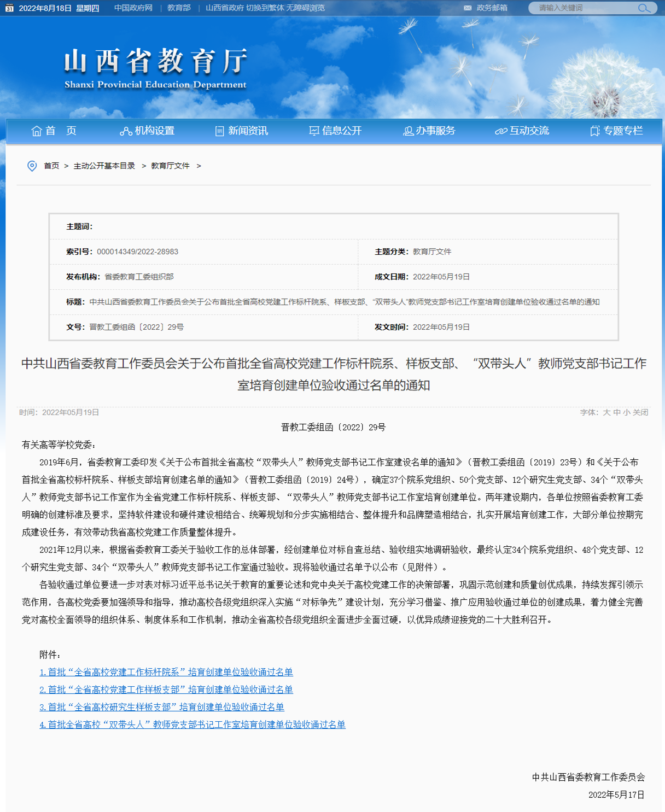Click the 互动交流 chain link icon

501,131
